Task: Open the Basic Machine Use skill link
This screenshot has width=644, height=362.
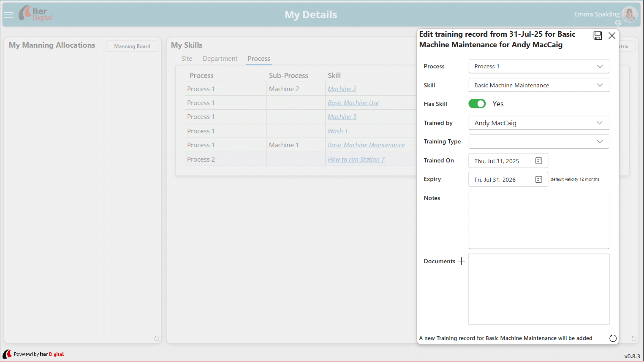Action: pyautogui.click(x=353, y=103)
